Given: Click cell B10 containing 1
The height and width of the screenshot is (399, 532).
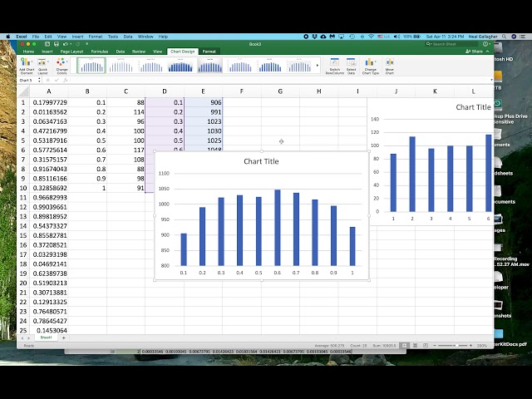Looking at the screenshot, I should [87, 188].
